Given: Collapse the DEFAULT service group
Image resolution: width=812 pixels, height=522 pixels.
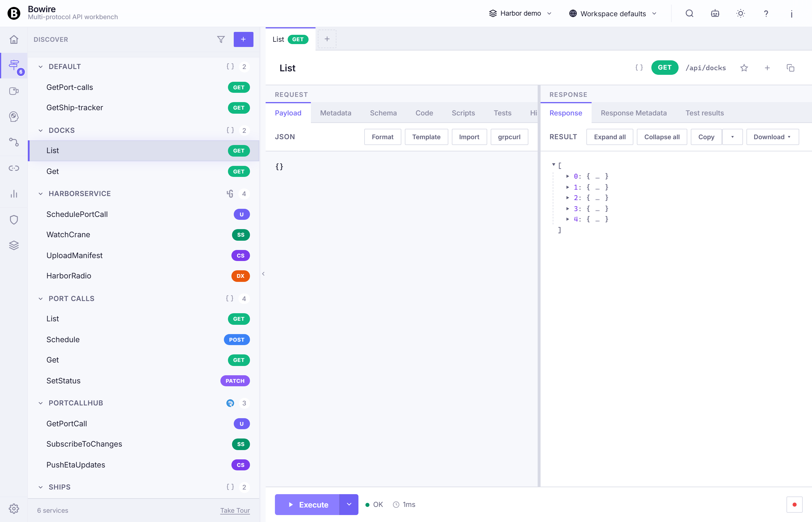Looking at the screenshot, I should 40,67.
